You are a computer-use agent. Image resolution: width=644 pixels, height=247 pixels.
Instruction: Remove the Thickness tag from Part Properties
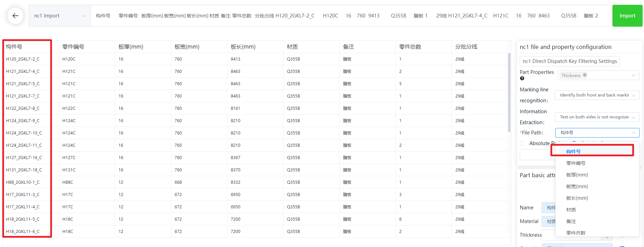[x=585, y=75]
